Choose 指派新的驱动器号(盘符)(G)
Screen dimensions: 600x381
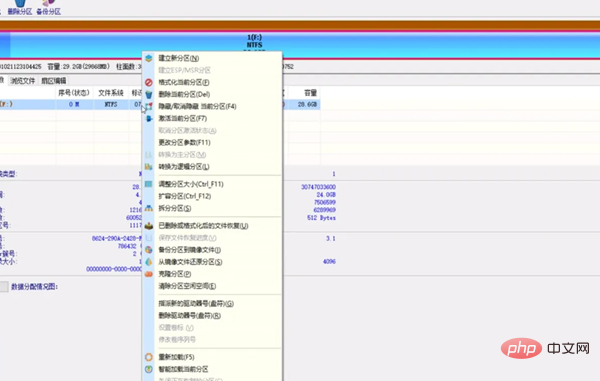pyautogui.click(x=196, y=304)
